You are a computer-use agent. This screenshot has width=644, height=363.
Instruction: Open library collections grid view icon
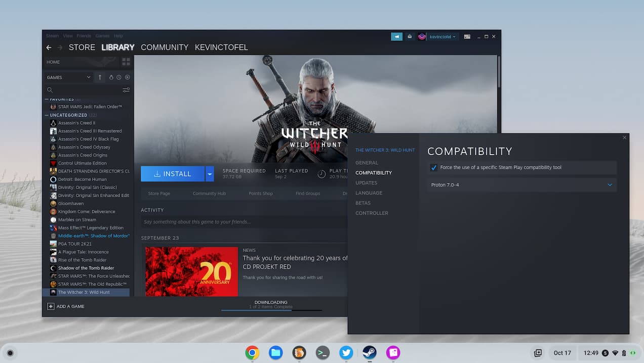click(x=126, y=62)
